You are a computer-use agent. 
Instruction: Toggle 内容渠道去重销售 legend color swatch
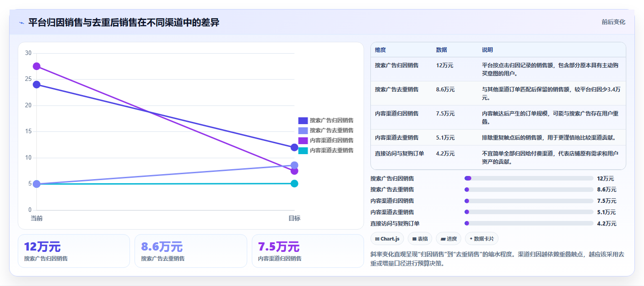tap(303, 151)
